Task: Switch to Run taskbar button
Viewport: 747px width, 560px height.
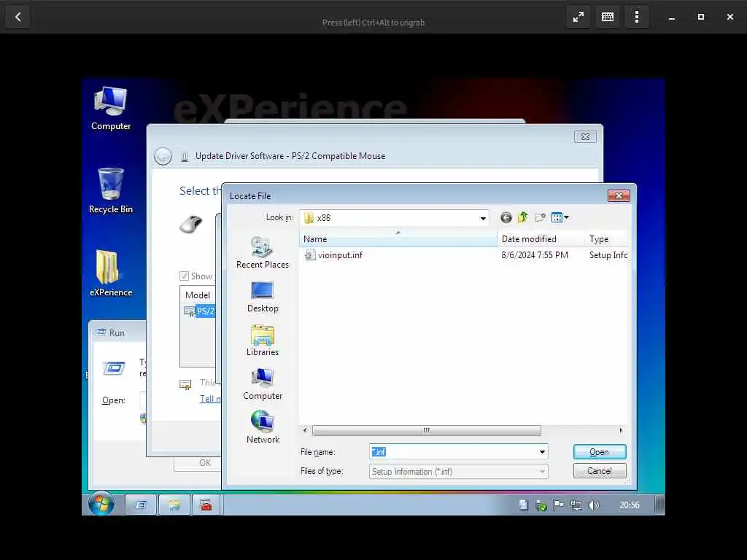Action: [141, 505]
